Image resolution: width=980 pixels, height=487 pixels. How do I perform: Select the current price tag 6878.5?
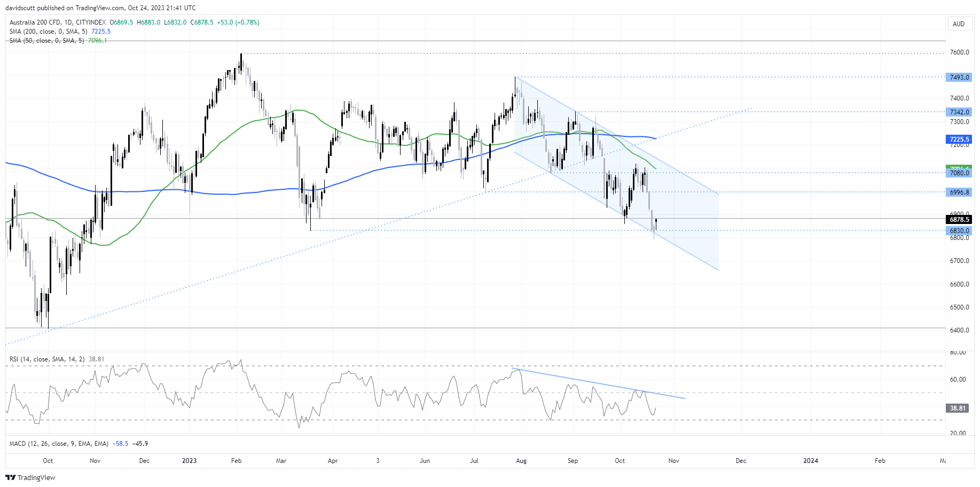(x=959, y=220)
